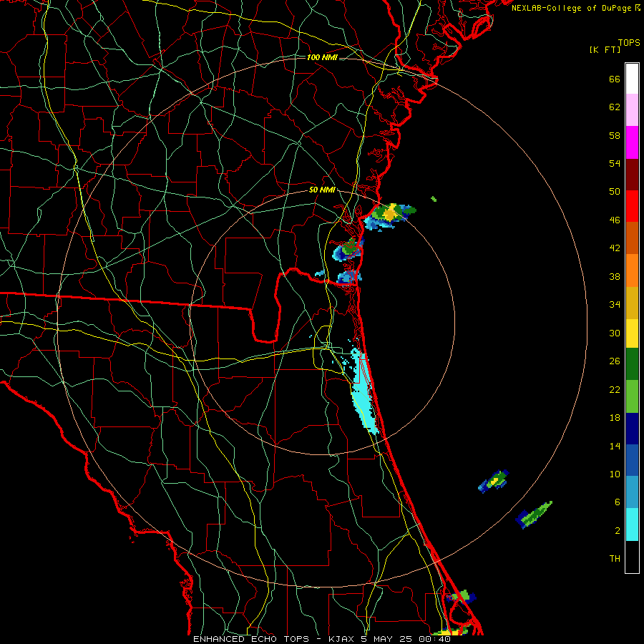644x644 pixels.
Task: Click the TOPS legend heading
Action: (x=629, y=42)
